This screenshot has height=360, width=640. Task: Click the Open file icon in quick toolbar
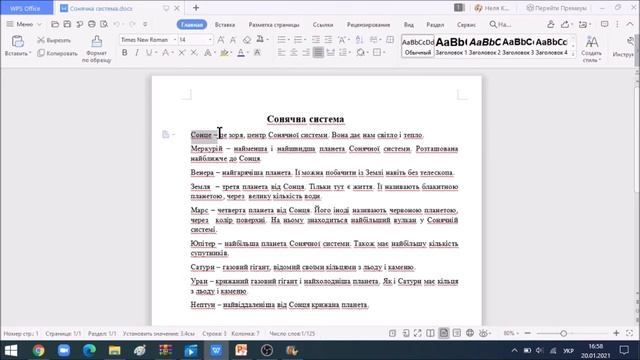pos(55,24)
